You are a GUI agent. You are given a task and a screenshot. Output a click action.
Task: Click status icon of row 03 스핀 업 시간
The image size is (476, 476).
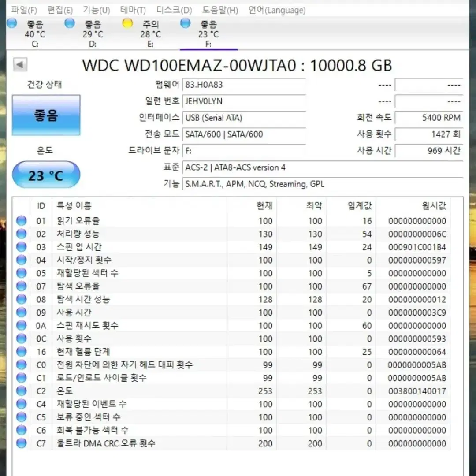coord(21,247)
